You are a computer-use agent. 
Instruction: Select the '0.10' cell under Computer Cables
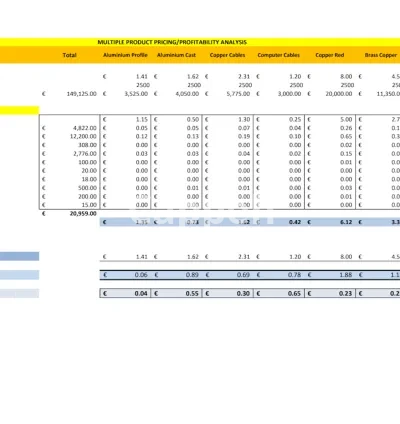tap(295, 137)
